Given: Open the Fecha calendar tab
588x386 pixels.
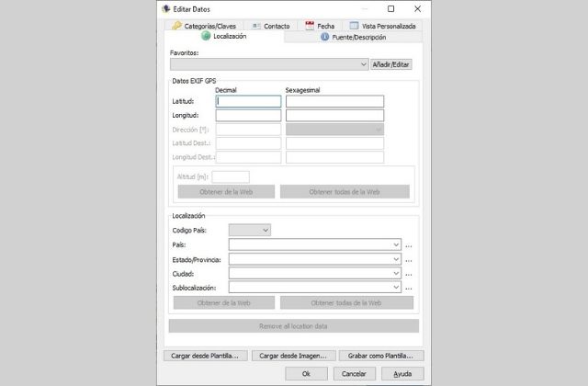Looking at the screenshot, I should (x=321, y=26).
